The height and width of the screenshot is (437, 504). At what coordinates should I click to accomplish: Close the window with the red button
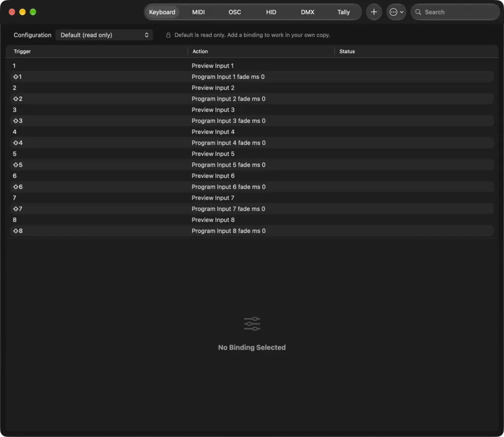pyautogui.click(x=12, y=12)
